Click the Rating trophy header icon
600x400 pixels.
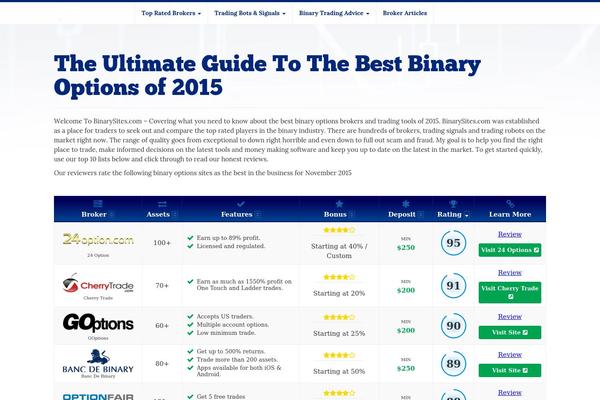(x=453, y=204)
